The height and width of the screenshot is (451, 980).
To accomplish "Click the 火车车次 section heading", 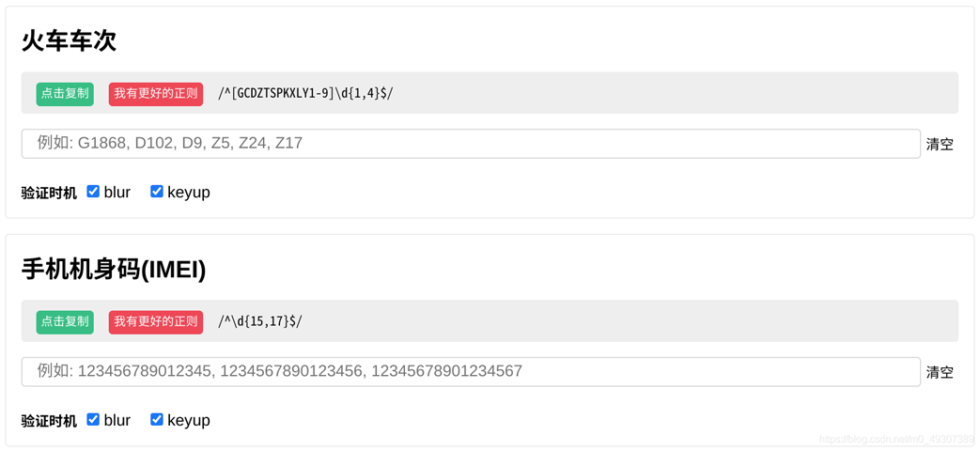I will click(69, 41).
